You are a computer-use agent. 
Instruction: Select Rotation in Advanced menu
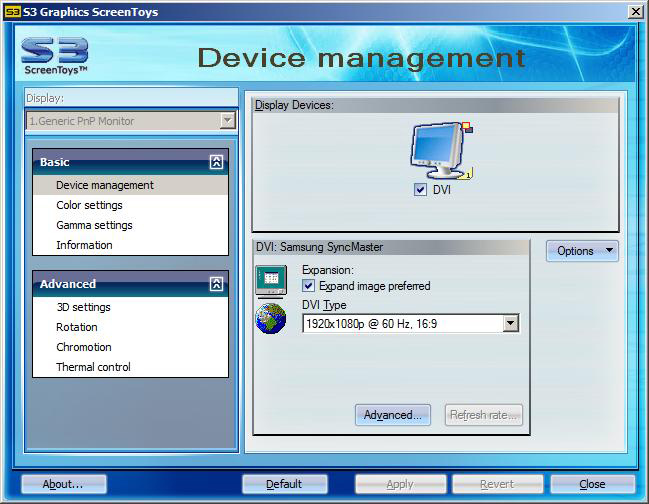tap(77, 327)
